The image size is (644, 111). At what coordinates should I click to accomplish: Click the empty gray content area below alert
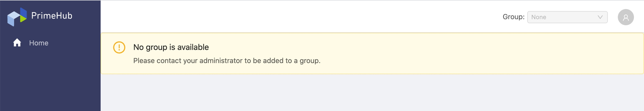(x=372, y=92)
